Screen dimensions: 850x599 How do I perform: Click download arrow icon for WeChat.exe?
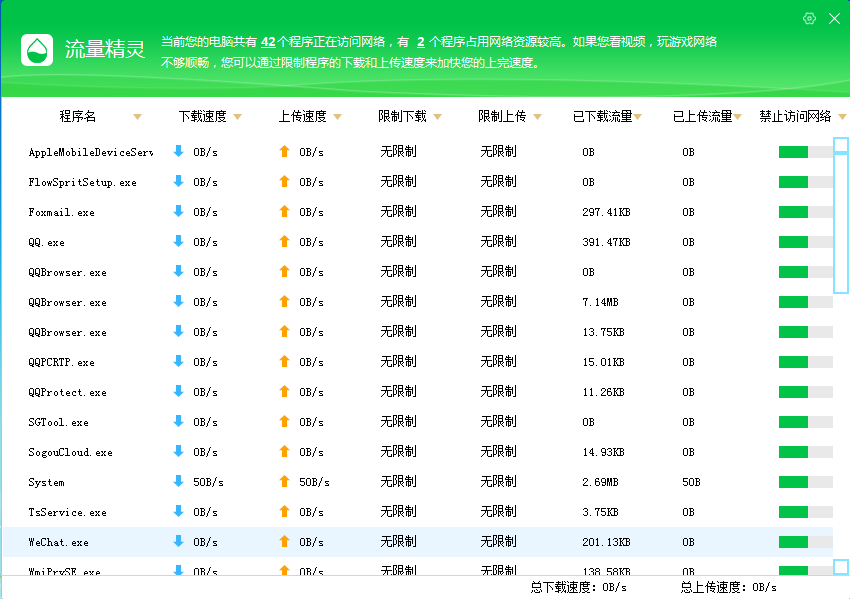tap(178, 541)
